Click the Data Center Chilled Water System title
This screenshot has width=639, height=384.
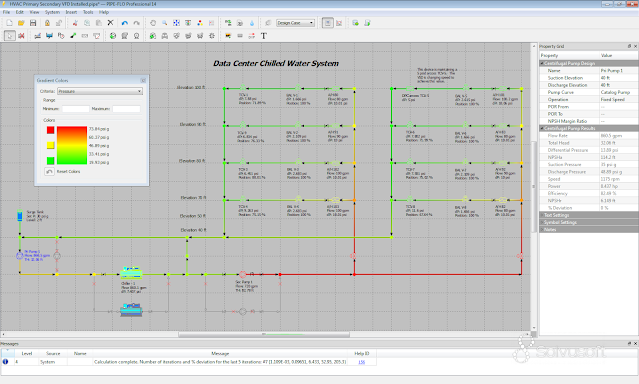276,64
